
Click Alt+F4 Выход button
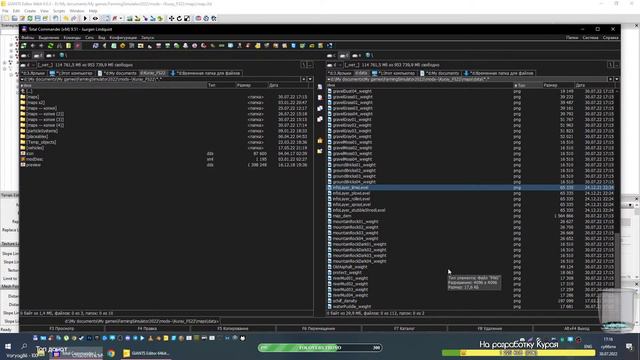click(x=576, y=328)
